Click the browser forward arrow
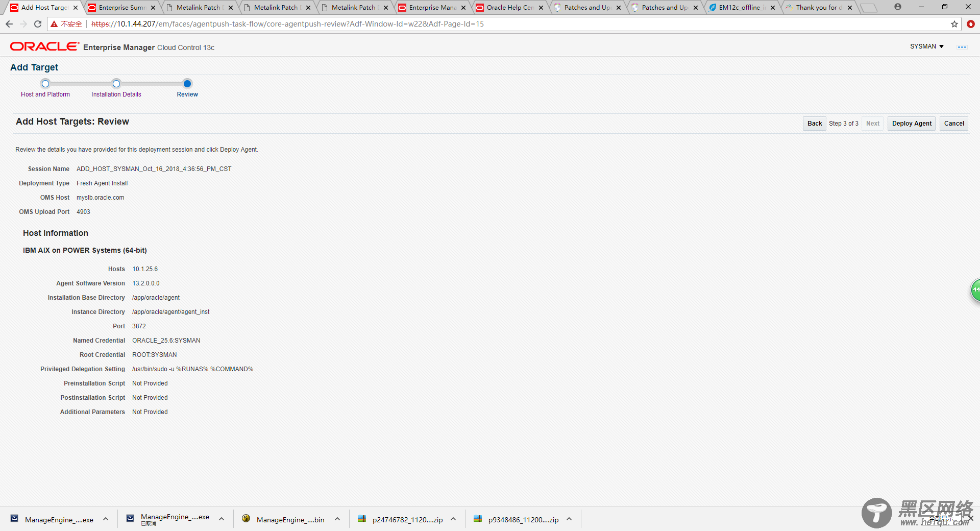This screenshot has height=531, width=980. point(23,24)
